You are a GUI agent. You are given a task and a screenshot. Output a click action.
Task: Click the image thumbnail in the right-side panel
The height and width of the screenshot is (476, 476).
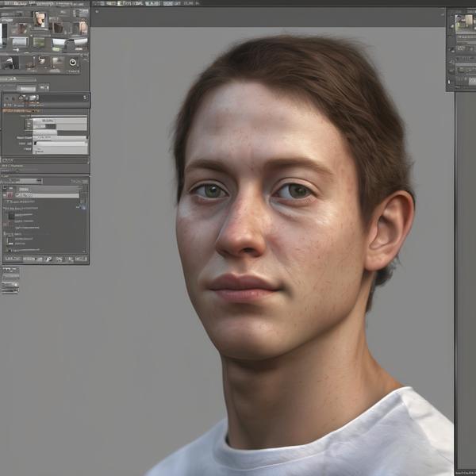point(463,21)
